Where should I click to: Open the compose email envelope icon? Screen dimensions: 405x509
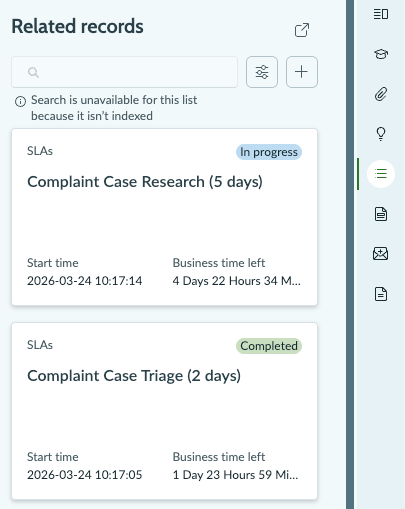pyautogui.click(x=381, y=254)
